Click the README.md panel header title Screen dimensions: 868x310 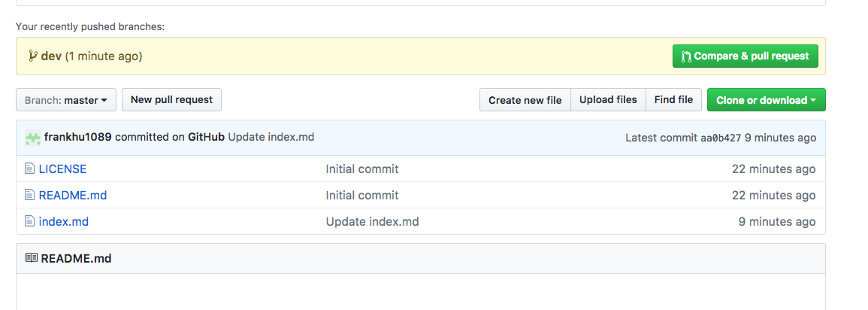(77, 258)
